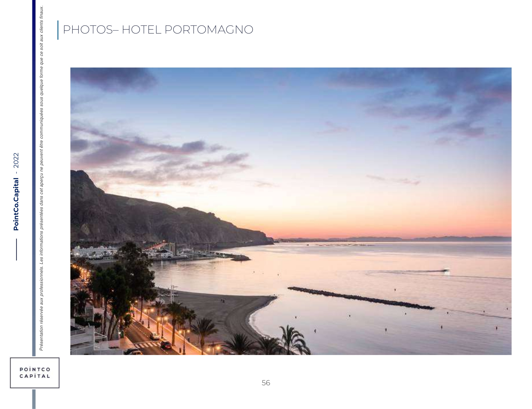
Task: Click the vertical blue gradient sidebar stripe
Action: [x=34, y=178]
